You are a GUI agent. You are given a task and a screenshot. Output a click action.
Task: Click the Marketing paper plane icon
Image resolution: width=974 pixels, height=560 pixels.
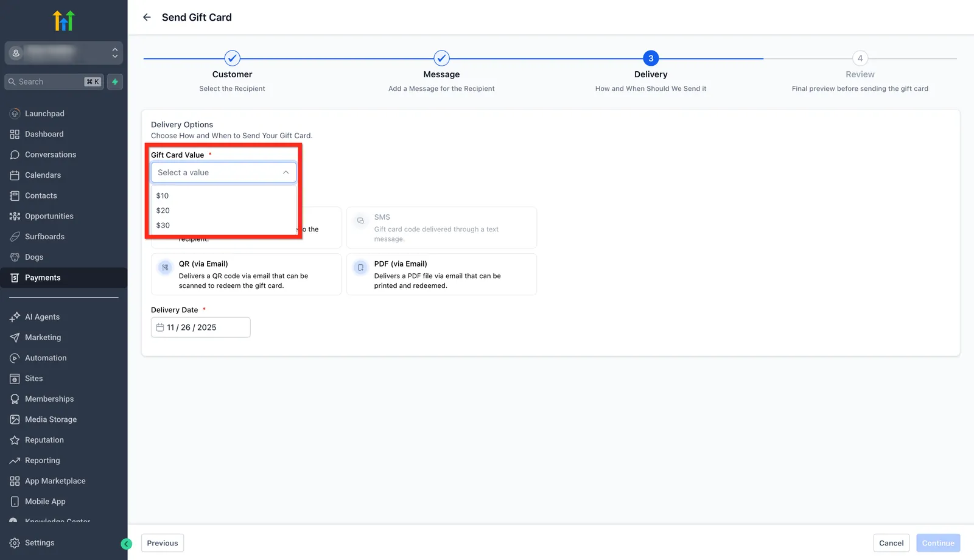[x=15, y=337]
